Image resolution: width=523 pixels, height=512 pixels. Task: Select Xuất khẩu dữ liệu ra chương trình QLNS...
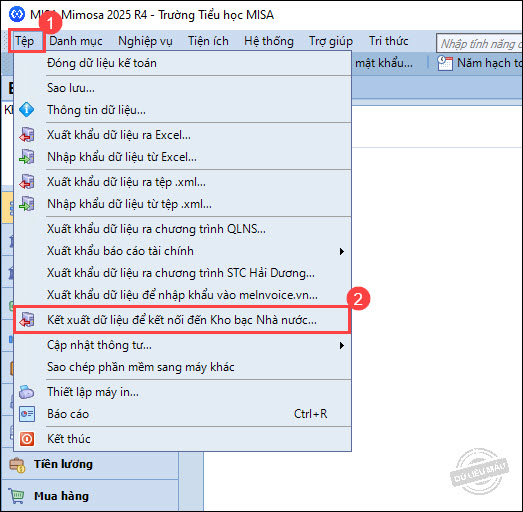(x=183, y=229)
